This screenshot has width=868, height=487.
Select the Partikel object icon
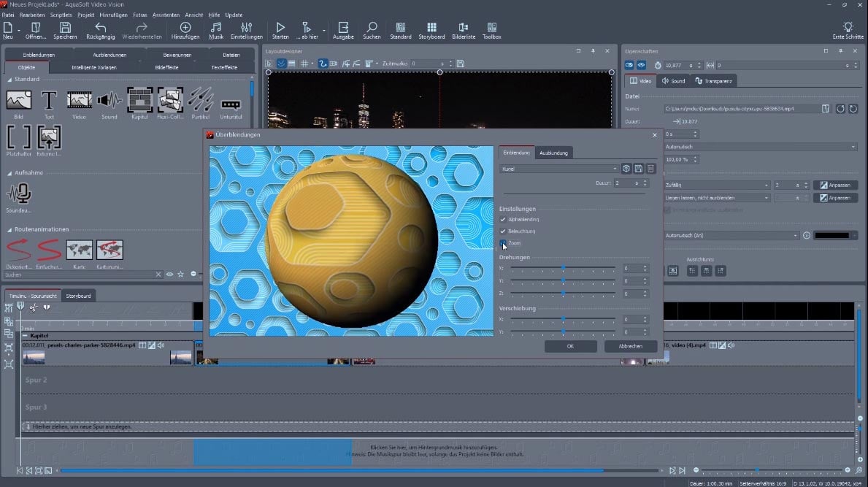pos(200,100)
